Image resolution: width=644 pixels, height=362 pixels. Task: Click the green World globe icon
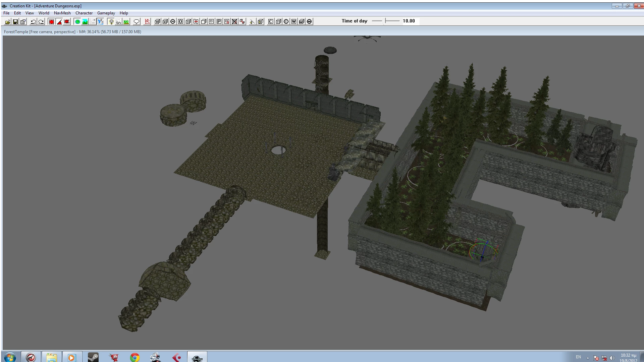click(77, 22)
